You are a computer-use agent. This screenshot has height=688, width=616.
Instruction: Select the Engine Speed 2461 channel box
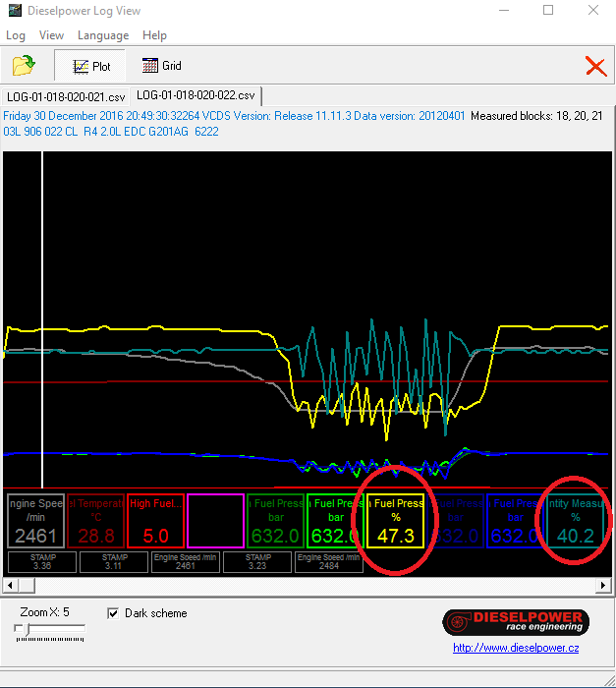(x=35, y=521)
